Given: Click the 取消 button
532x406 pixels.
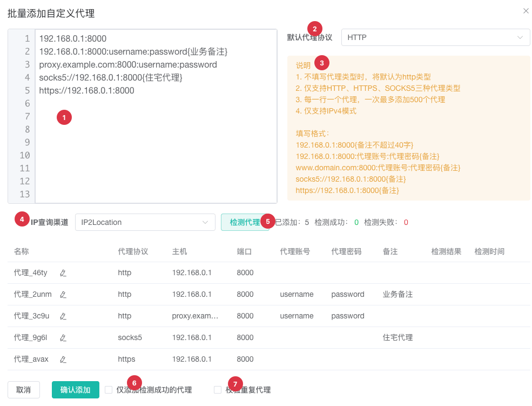Looking at the screenshot, I should pyautogui.click(x=23, y=390).
